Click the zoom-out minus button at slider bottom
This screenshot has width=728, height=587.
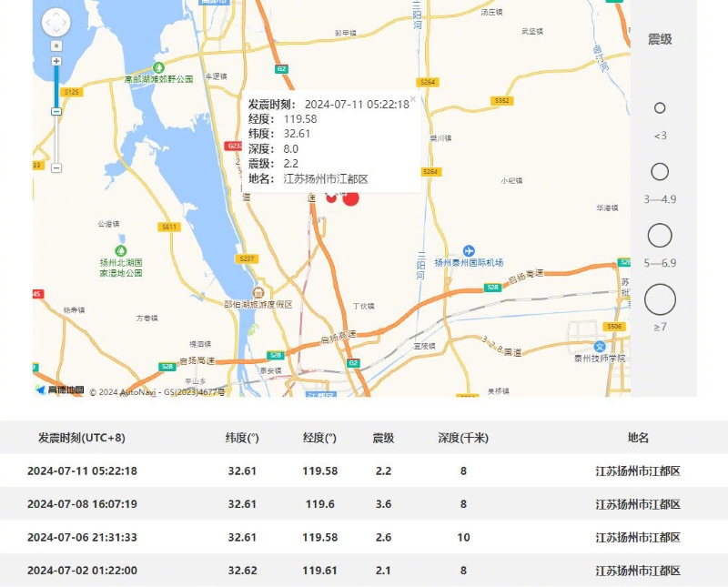56,167
